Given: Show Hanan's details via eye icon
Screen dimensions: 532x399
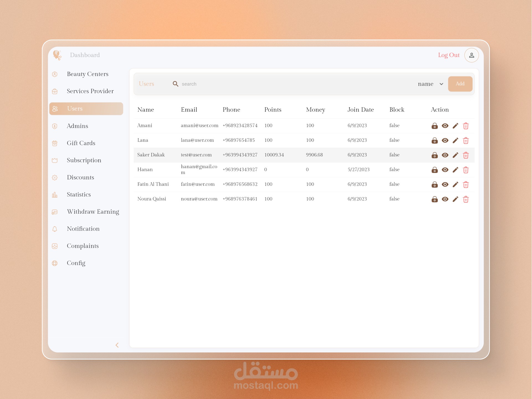Looking at the screenshot, I should click(x=445, y=170).
